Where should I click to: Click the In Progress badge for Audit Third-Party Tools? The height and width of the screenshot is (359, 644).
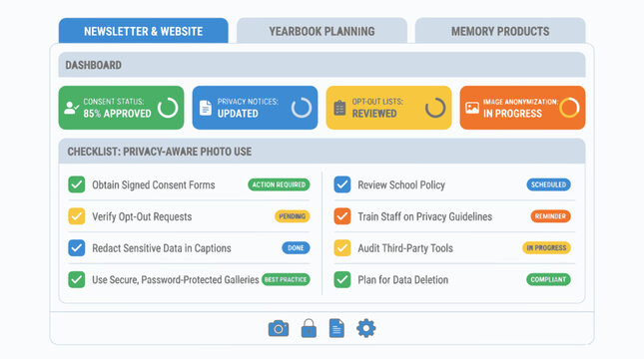pyautogui.click(x=547, y=248)
